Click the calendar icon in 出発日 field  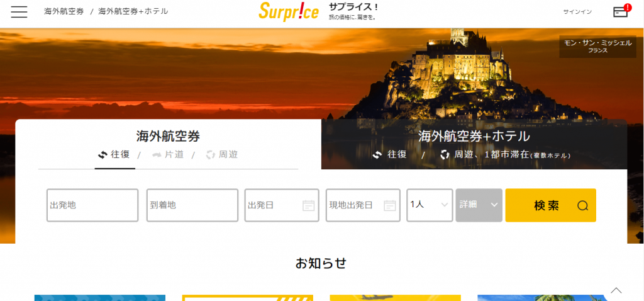(x=308, y=205)
